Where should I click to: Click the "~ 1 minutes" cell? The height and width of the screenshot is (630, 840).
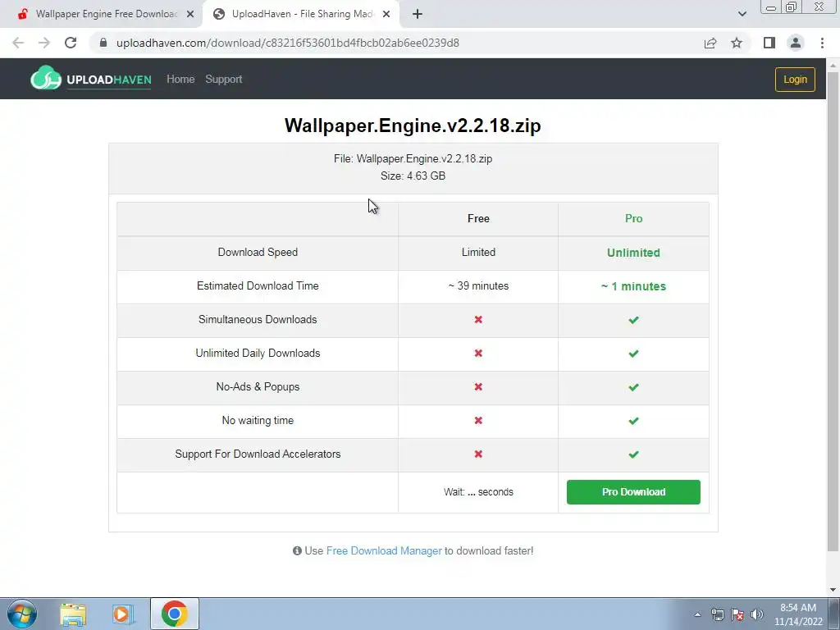click(x=633, y=286)
